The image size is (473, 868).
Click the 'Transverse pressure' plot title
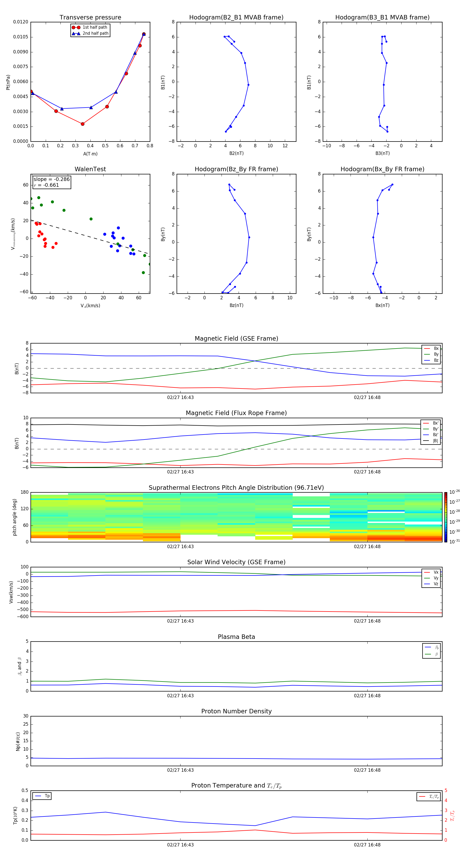90,18
